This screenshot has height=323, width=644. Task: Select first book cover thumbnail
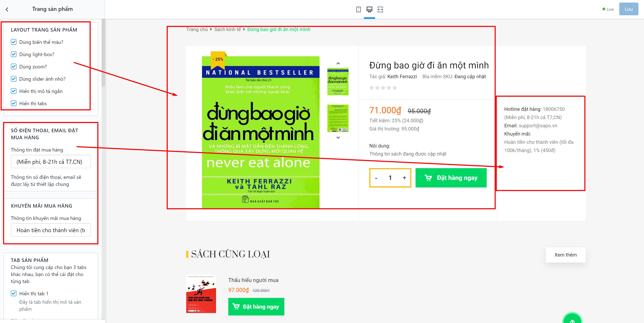tap(338, 82)
